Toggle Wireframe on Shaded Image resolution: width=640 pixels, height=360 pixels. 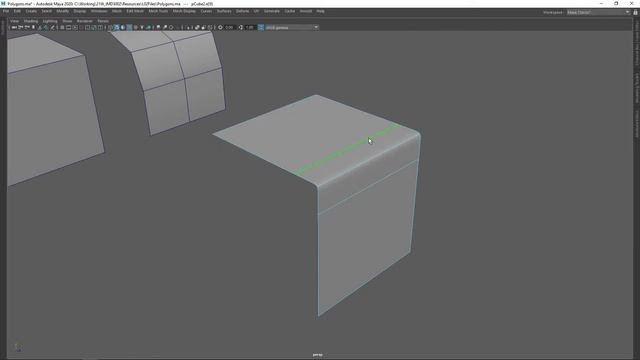[129, 27]
